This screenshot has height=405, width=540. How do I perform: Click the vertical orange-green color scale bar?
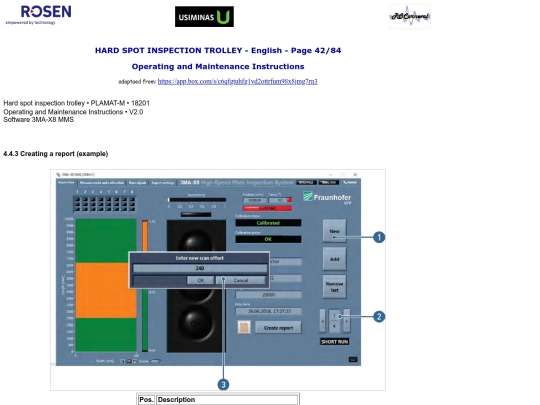pos(145,286)
